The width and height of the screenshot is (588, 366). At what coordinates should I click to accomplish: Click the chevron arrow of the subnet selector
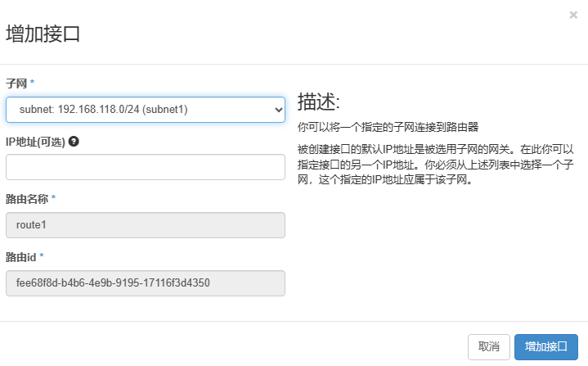(x=278, y=109)
